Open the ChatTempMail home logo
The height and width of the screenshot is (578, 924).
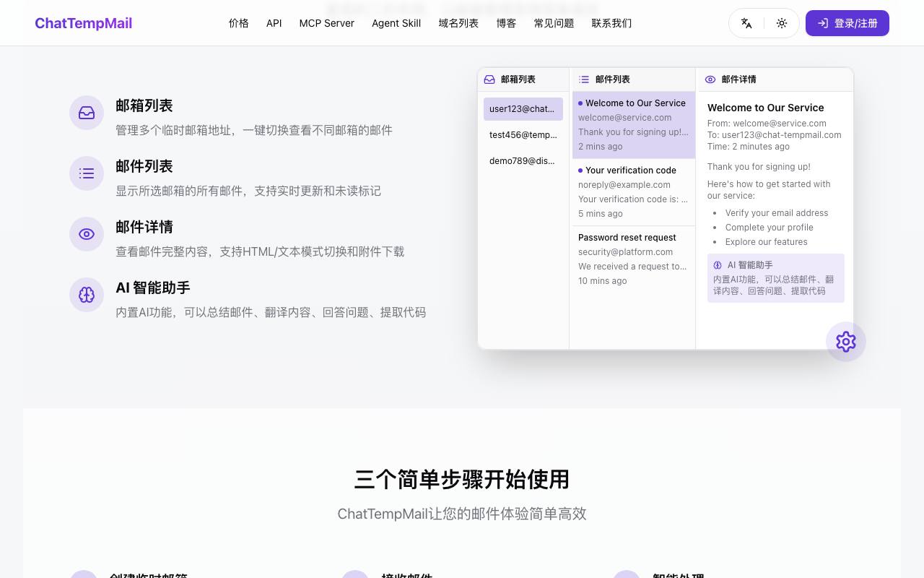tap(84, 23)
